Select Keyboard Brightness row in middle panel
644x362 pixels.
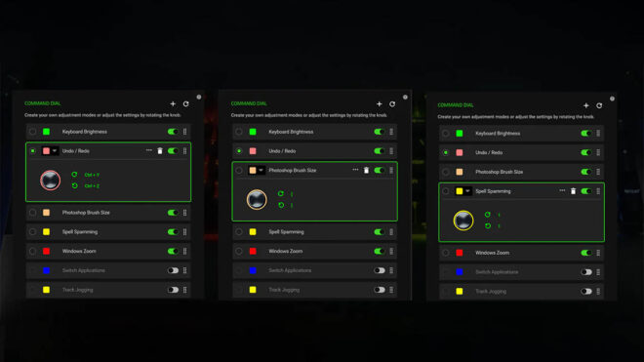(x=314, y=132)
